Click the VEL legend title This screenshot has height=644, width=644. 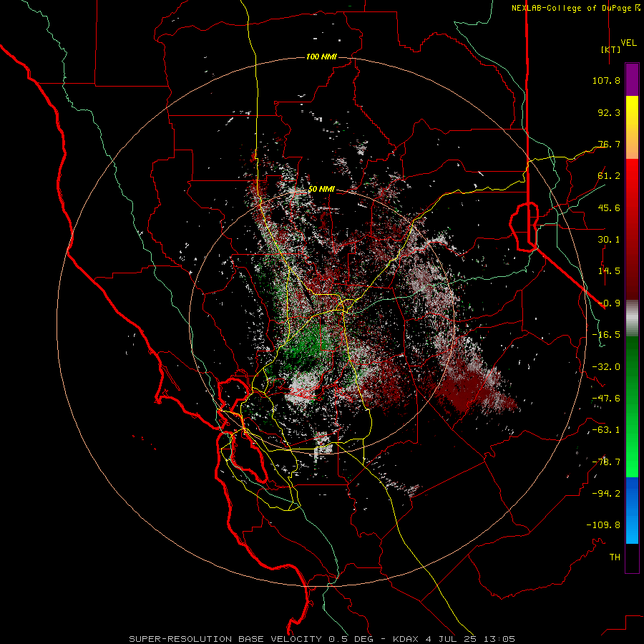tap(628, 42)
